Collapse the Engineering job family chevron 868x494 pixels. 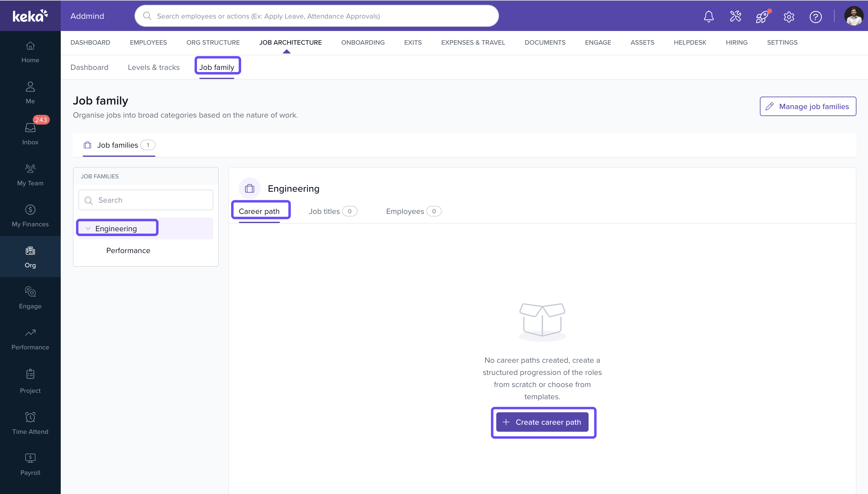88,228
